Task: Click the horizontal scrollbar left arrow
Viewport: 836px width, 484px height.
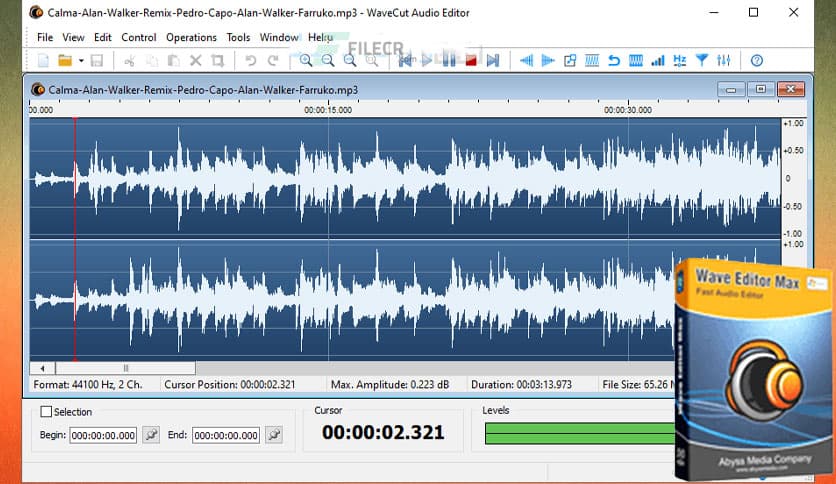Action: [42, 368]
